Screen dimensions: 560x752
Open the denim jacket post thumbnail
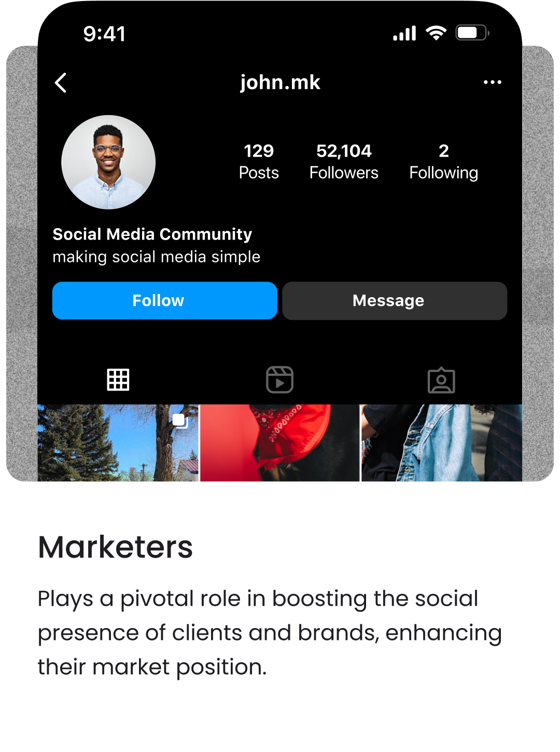click(441, 443)
